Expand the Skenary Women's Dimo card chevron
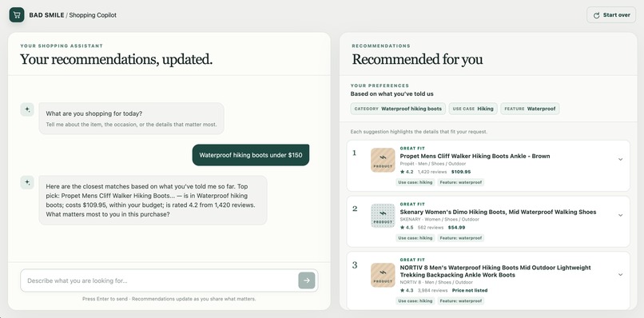 [x=620, y=215]
